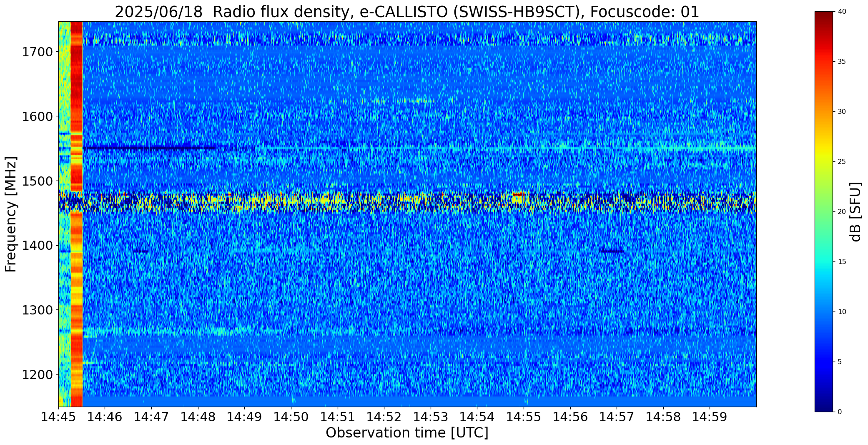Click the colorbar 15 tick label

pos(842,262)
